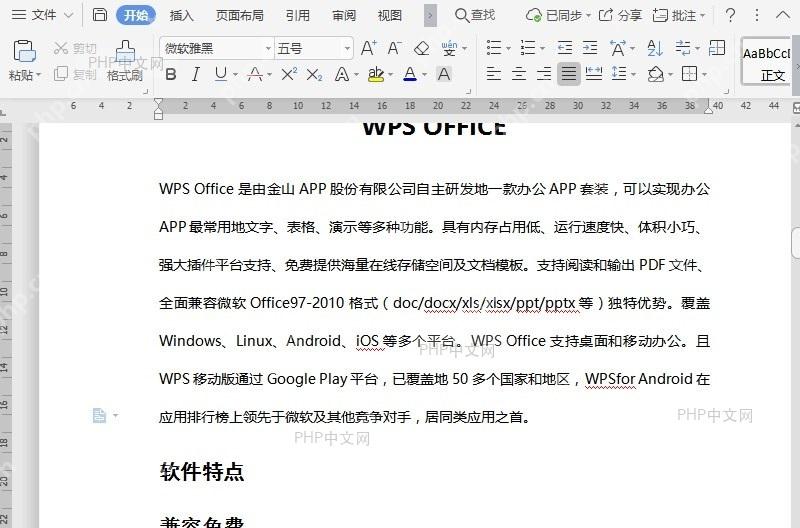
Task: Open the 页面布局 tab
Action: (239, 15)
